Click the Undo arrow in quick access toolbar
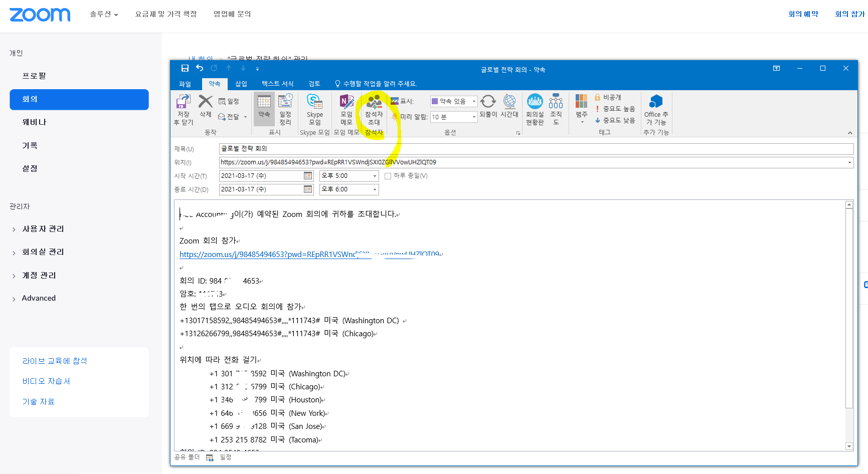Viewport: 868px width, 474px height. pos(200,68)
